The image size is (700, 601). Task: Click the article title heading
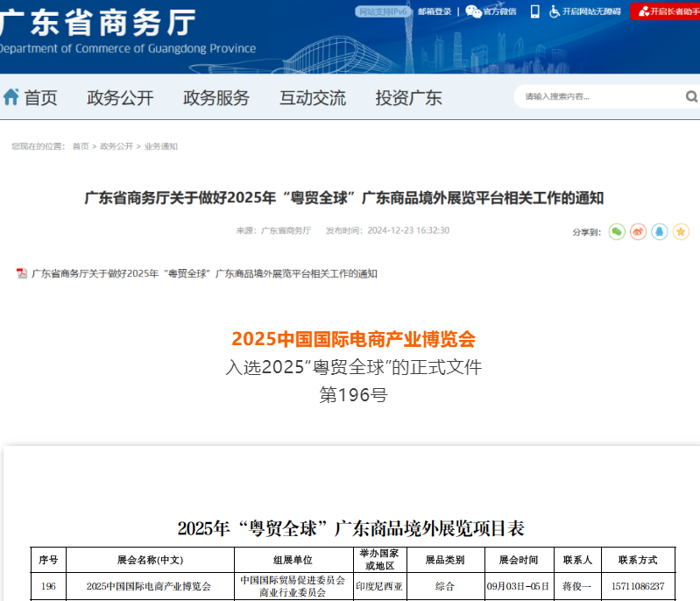click(343, 198)
